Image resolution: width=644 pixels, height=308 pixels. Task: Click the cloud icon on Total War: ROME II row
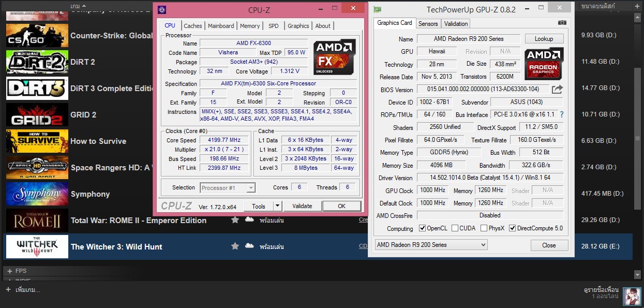click(x=249, y=220)
